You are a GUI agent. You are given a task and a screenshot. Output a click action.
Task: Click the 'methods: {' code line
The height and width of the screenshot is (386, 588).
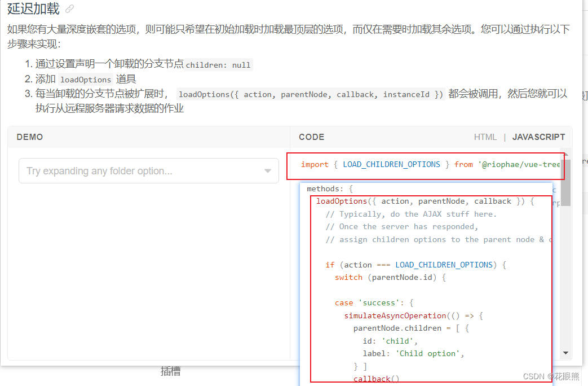pyautogui.click(x=330, y=189)
